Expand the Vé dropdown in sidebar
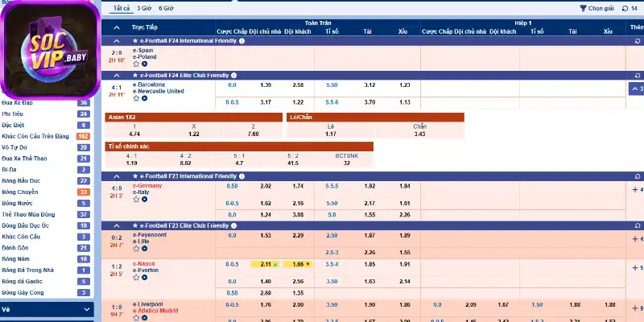The height and width of the screenshot is (322, 644). coord(87,308)
